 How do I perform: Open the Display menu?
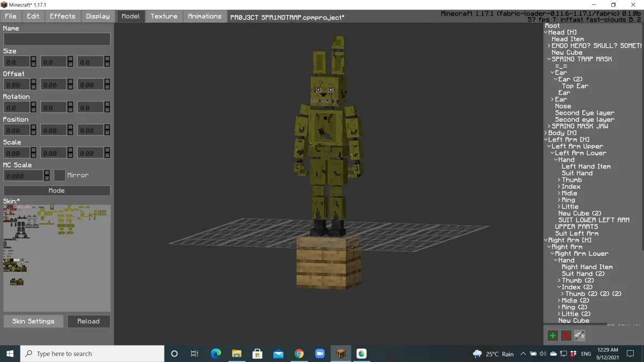(x=98, y=16)
